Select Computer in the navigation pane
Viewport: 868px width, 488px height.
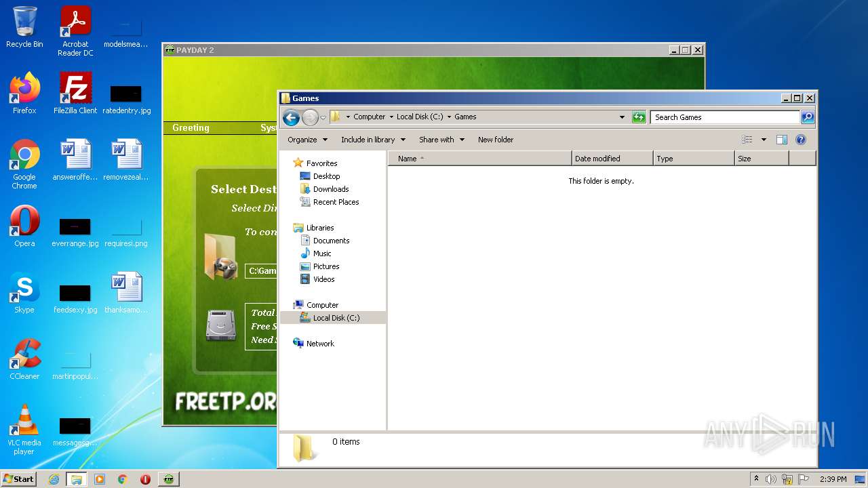tap(322, 305)
